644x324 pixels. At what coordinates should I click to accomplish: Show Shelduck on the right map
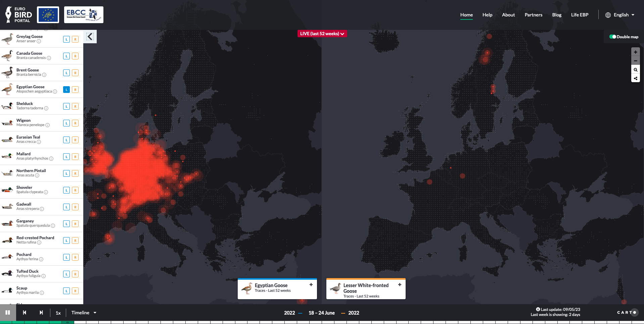point(75,106)
